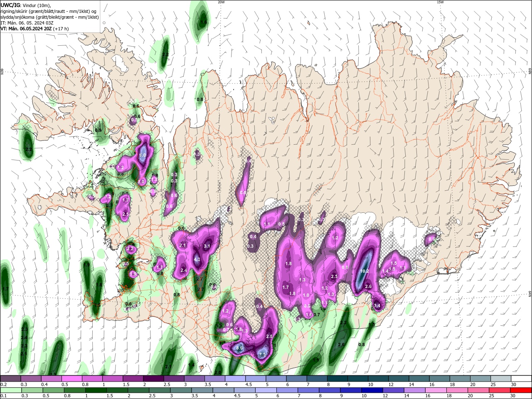This screenshot has height=399, width=532.
Task: Click the 3.4 precipitation value in the southeast
Action: click(377, 305)
